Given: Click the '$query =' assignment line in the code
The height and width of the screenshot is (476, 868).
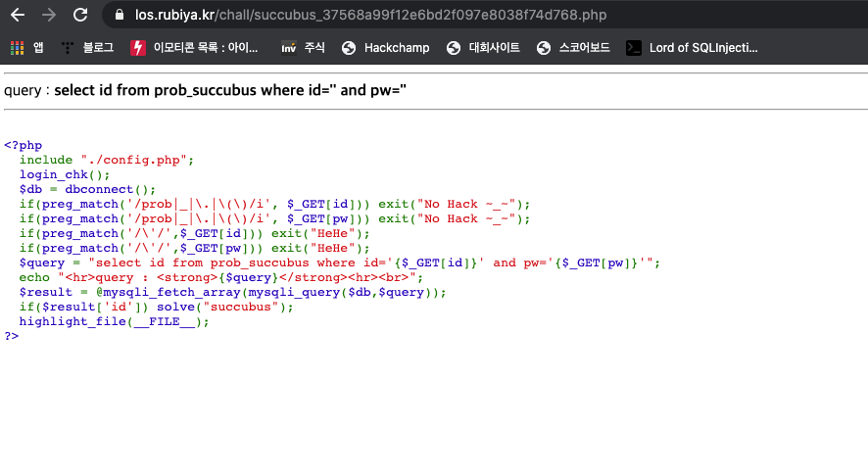Looking at the screenshot, I should click(x=340, y=262).
